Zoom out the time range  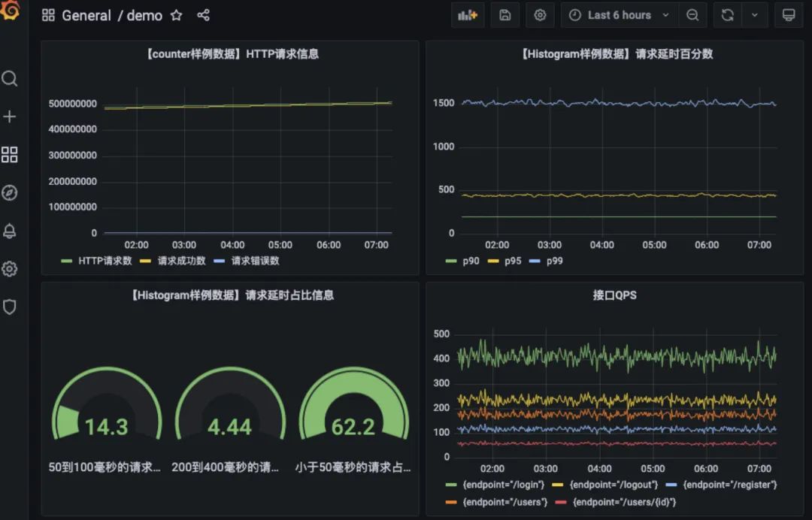[692, 15]
